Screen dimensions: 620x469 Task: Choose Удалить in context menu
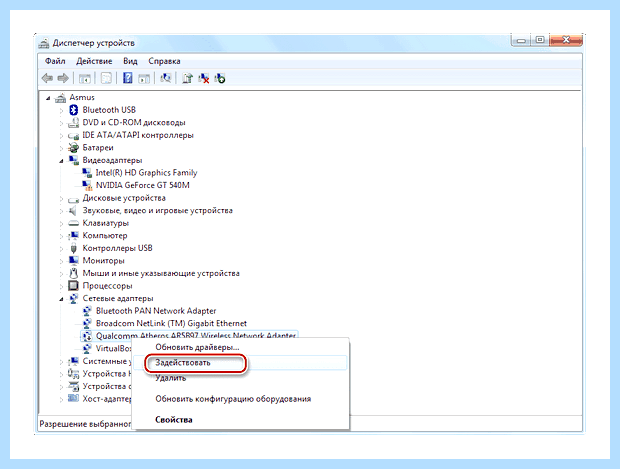pos(170,378)
